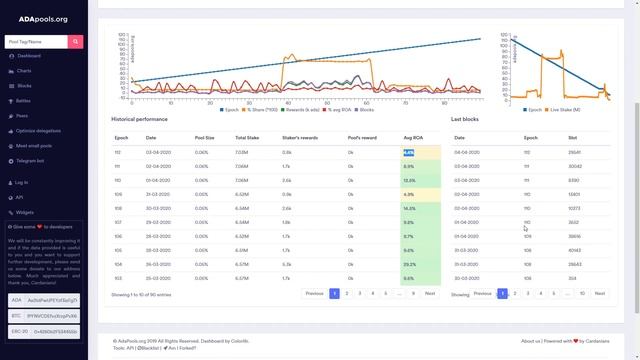This screenshot has height=360, width=640.
Task: Click the Pool Tag/Name search field
Action: pyautogui.click(x=36, y=42)
